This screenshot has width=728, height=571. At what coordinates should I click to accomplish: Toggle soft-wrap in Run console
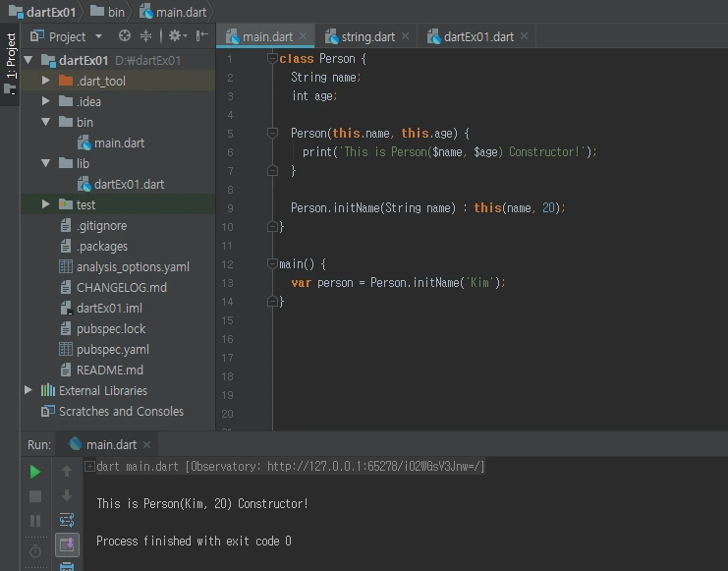pos(67,520)
